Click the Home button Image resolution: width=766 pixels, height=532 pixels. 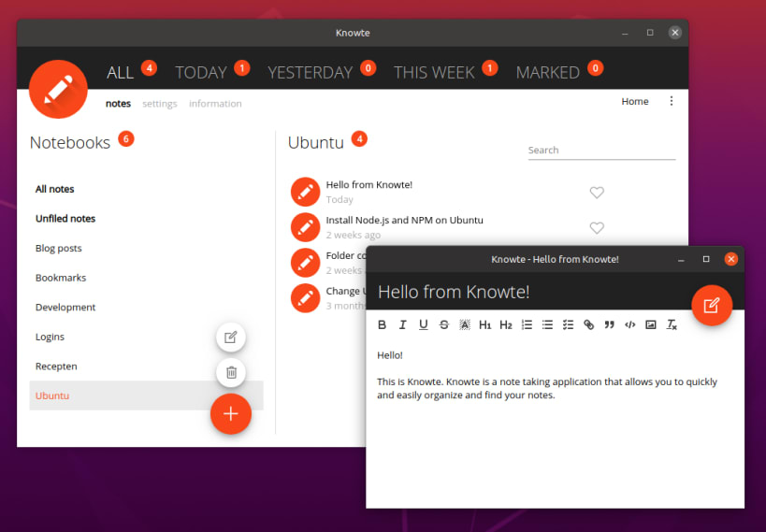coord(635,101)
